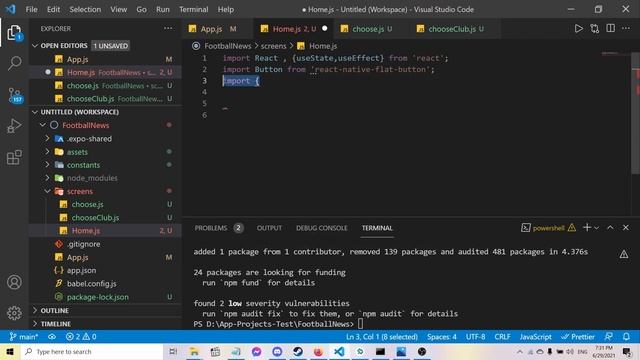The height and width of the screenshot is (360, 640).
Task: Open the View menu
Action: pos(118,9)
